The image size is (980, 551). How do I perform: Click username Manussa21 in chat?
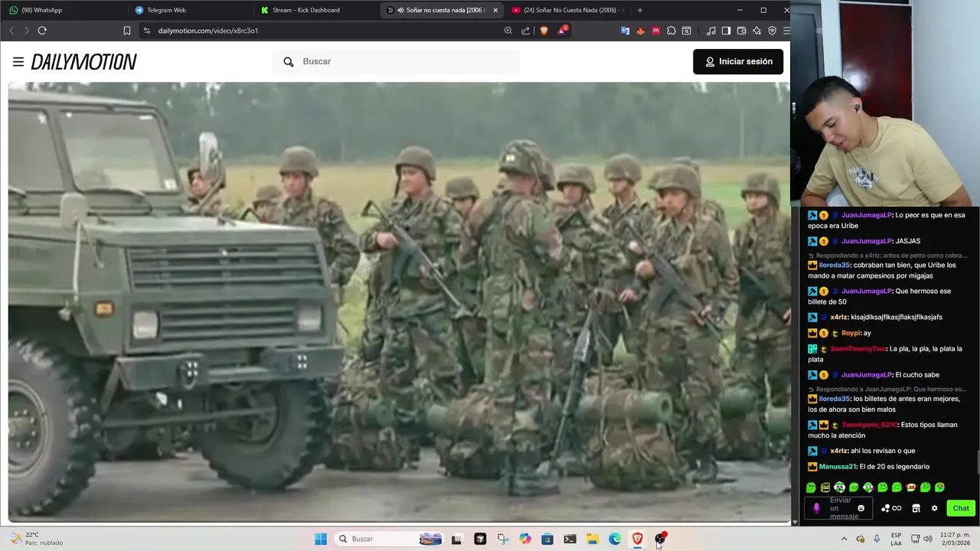838,467
